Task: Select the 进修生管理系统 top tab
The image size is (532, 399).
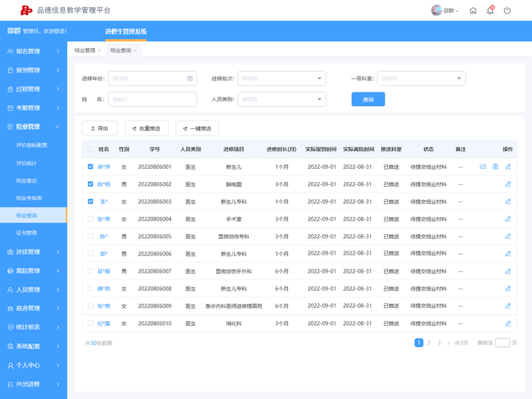Action: (126, 31)
